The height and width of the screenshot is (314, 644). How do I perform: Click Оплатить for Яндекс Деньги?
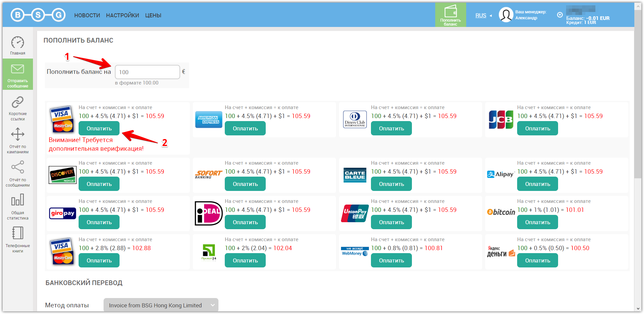537,260
